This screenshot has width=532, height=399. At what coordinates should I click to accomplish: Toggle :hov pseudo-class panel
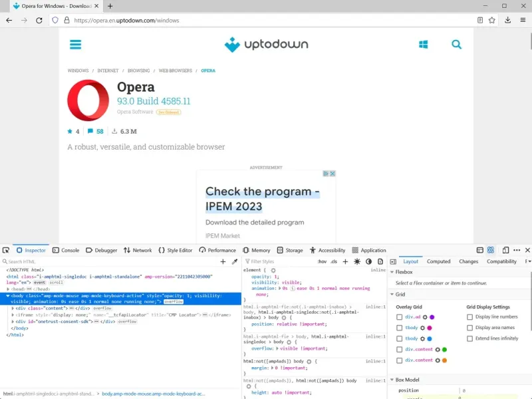point(322,261)
